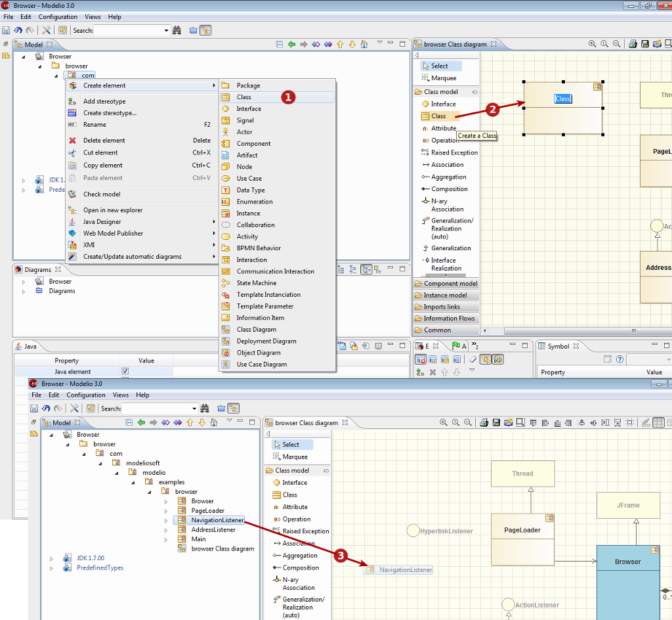Viewport: 672px width, 620px height.
Task: Click the Web Model Publisher icon in context menu
Action: tap(72, 234)
